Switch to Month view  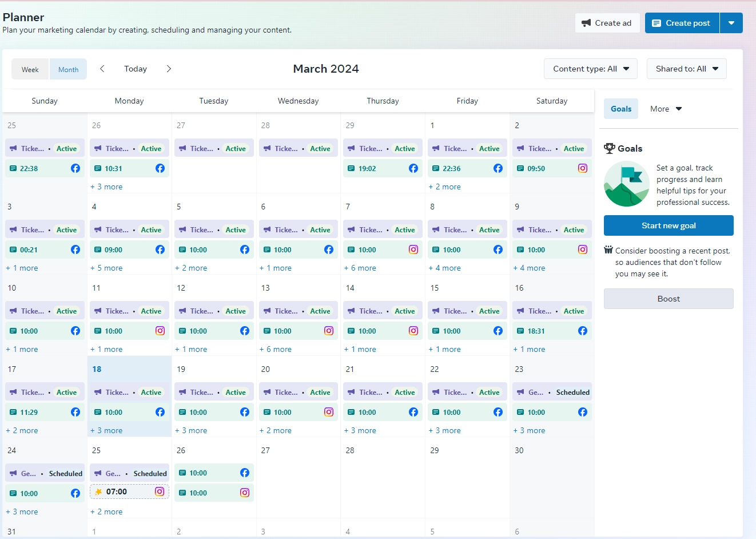pos(69,69)
